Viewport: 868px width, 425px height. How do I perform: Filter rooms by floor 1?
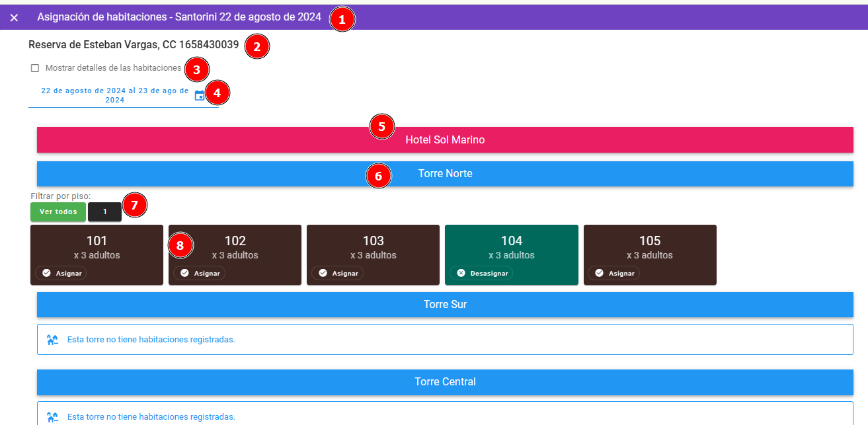[x=104, y=212]
